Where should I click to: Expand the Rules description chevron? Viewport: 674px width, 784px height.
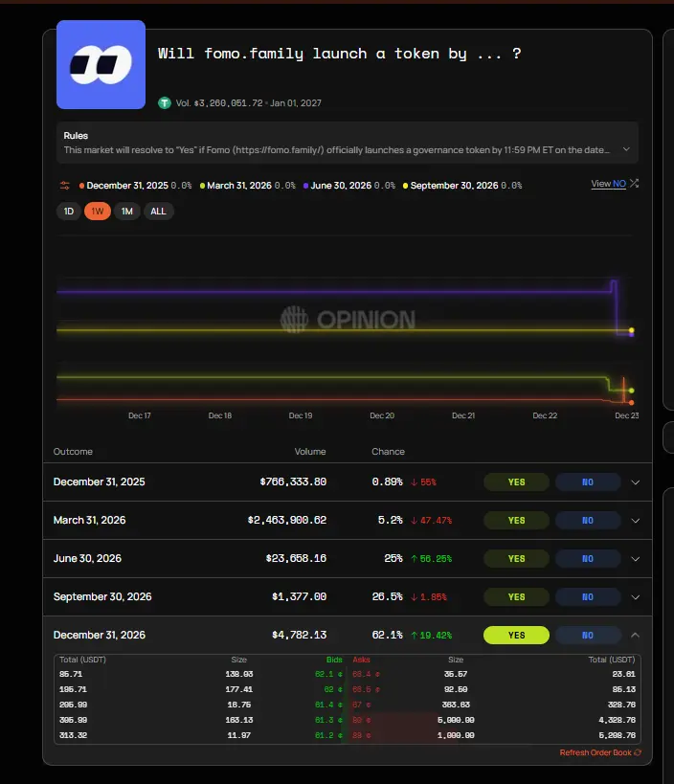click(626, 149)
